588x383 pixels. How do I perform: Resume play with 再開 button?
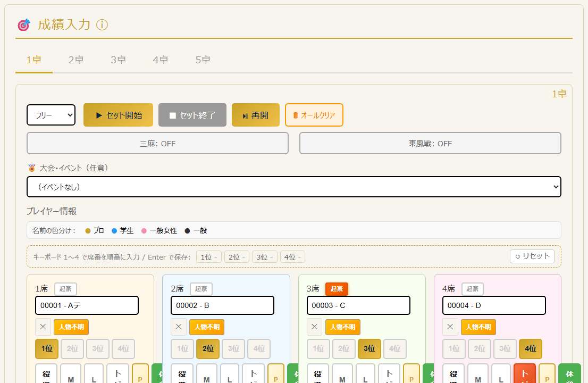pyautogui.click(x=256, y=115)
